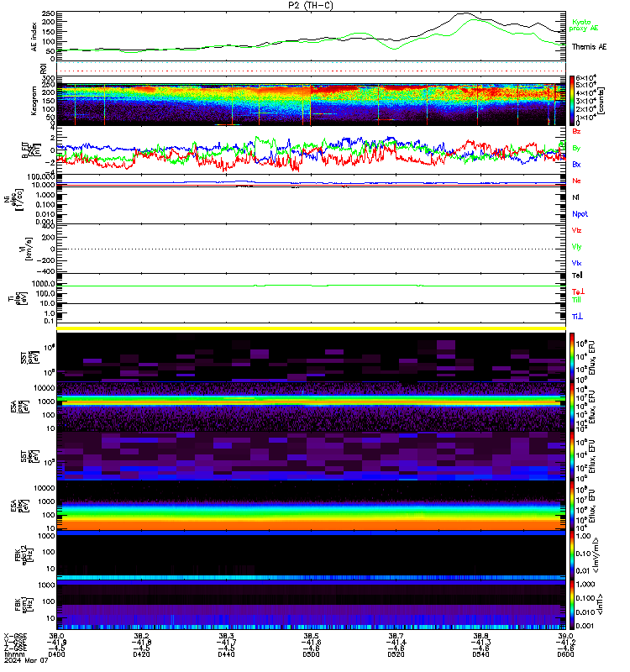Select the X-GSE value 38.5
The width and height of the screenshot is (630, 672).
tap(311, 637)
